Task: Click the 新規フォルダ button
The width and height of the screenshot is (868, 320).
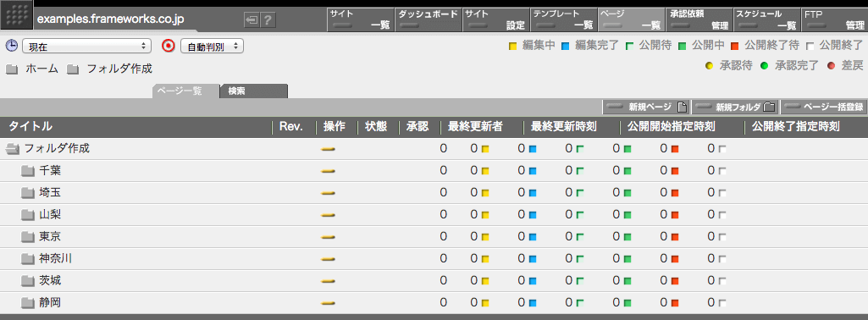Action: [736, 107]
